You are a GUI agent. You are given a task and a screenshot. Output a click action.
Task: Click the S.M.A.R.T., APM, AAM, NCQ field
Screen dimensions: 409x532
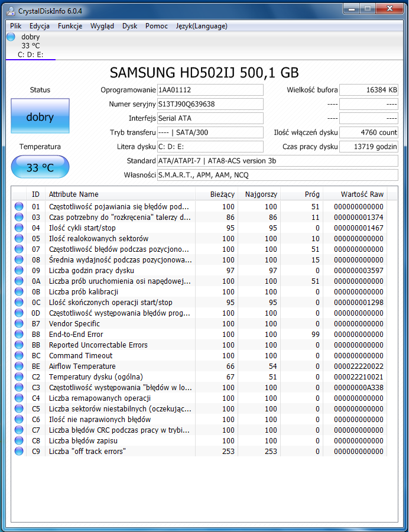[x=277, y=176]
